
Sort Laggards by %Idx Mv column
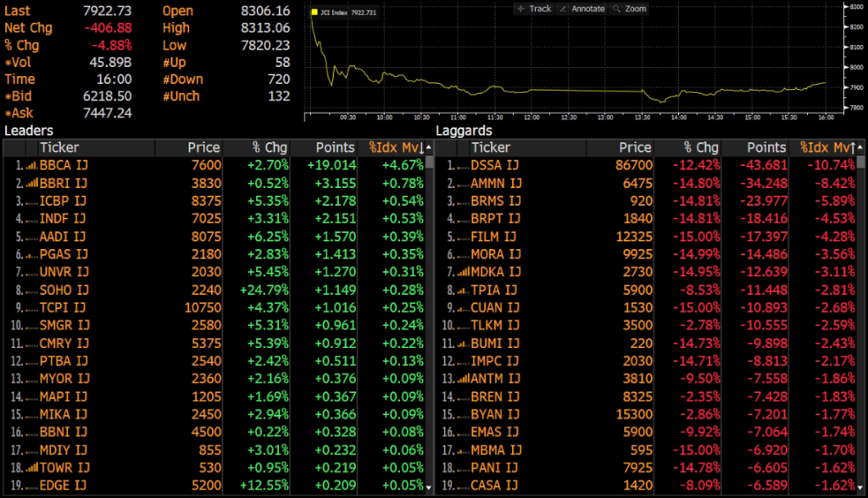(x=824, y=147)
